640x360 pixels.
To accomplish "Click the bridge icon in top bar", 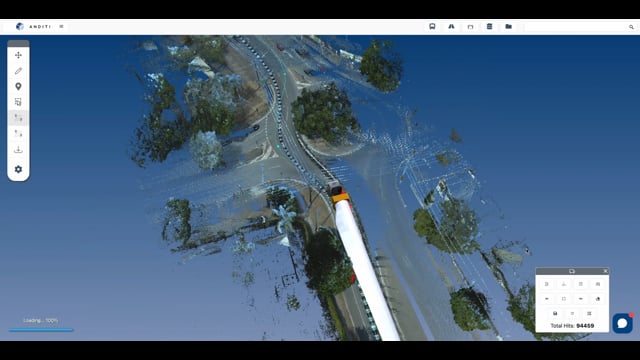I will pyautogui.click(x=470, y=27).
